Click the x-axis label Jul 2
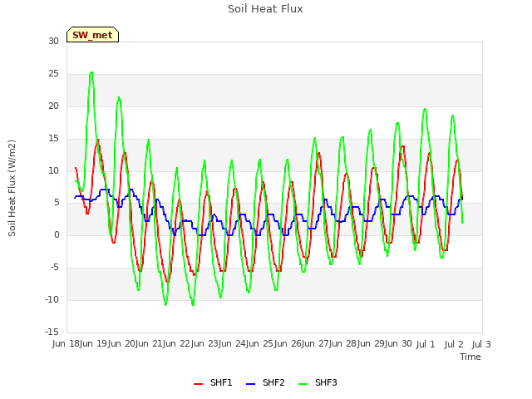Image resolution: width=532 pixels, height=399 pixels. pyautogui.click(x=454, y=344)
